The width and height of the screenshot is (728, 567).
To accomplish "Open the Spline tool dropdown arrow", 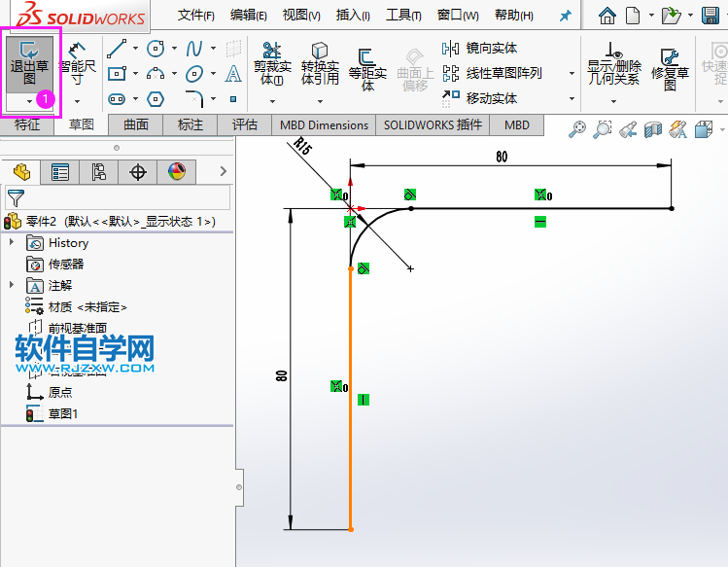I will click(x=213, y=48).
